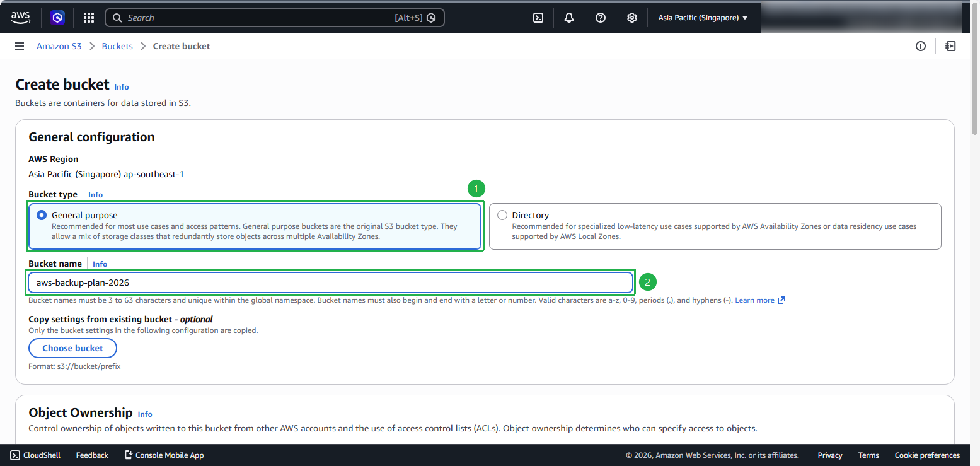Click the General configuration heading
Screen dimensions: 980x466
click(x=91, y=137)
